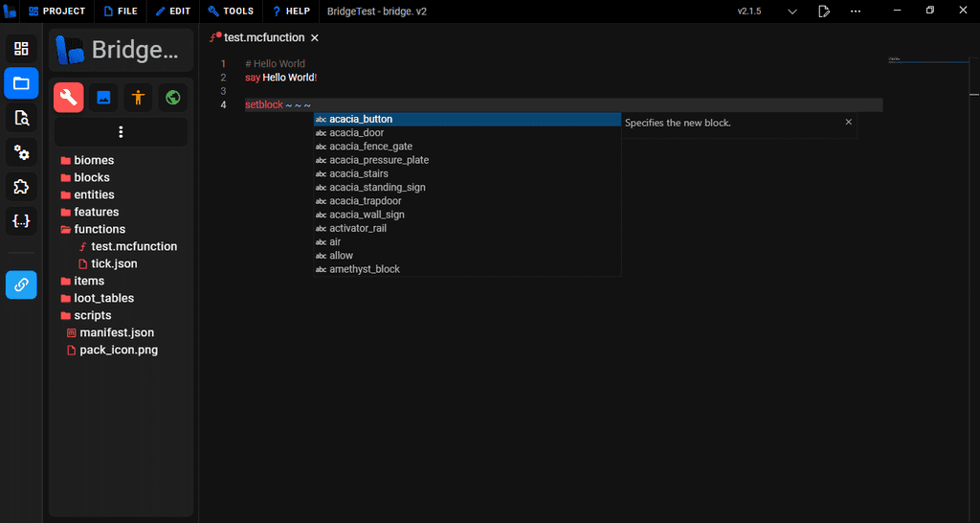980x523 pixels.
Task: Open the vertical three-dot pack menu
Action: (x=121, y=132)
